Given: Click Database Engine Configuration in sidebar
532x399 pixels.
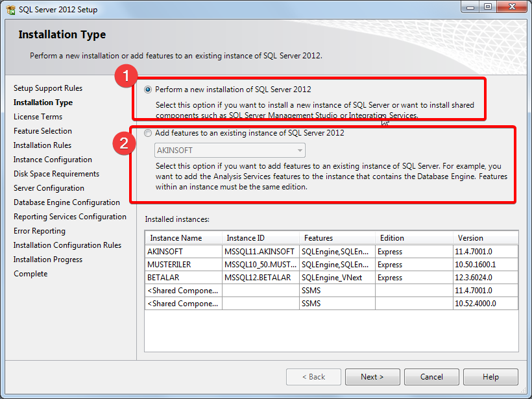Looking at the screenshot, I should 66,202.
